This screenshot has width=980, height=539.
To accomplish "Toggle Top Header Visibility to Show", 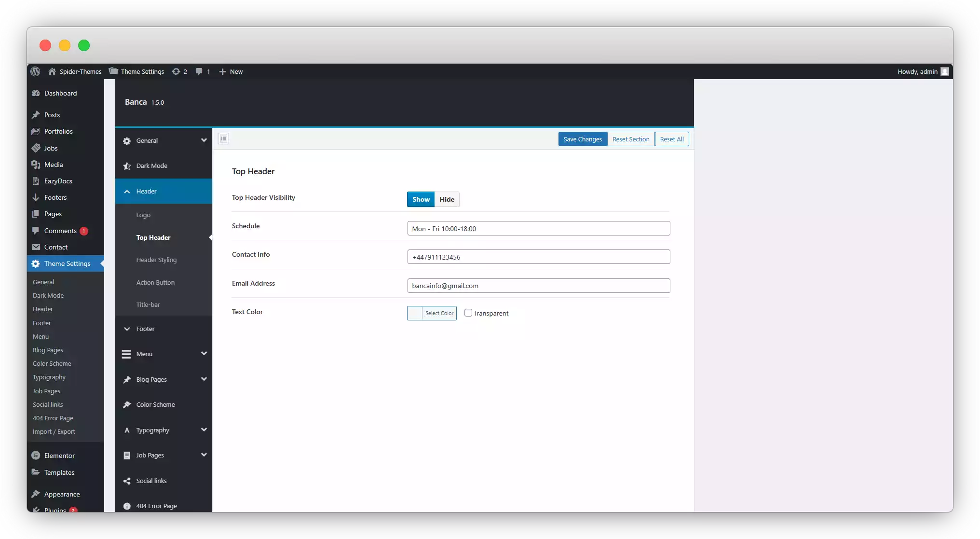I will click(x=420, y=198).
